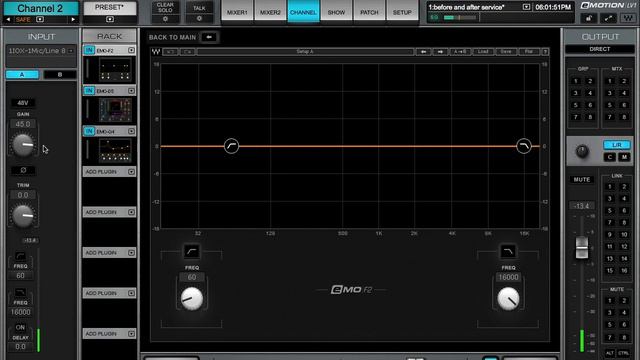The width and height of the screenshot is (640, 360).
Task: Toggle the high-pass filter button in eMo F2
Action: point(191,251)
